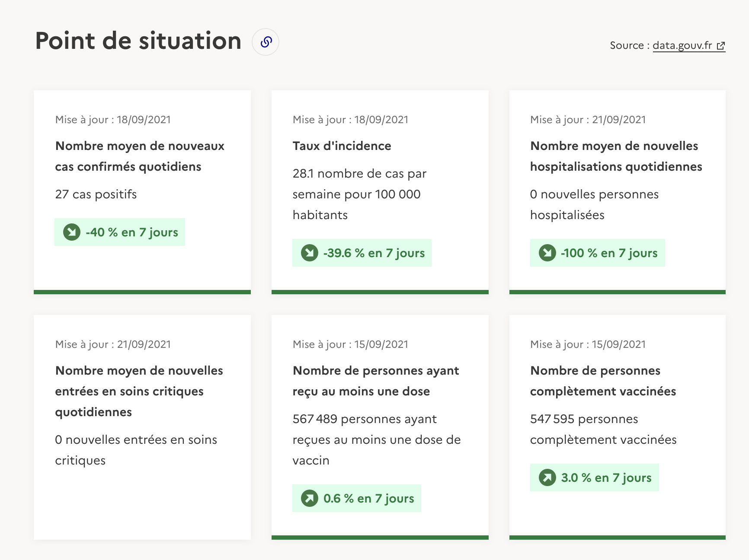Click 'Nombre de personnes ayant reçu au moins une dose'
Screen dimensions: 749x560
click(x=376, y=381)
